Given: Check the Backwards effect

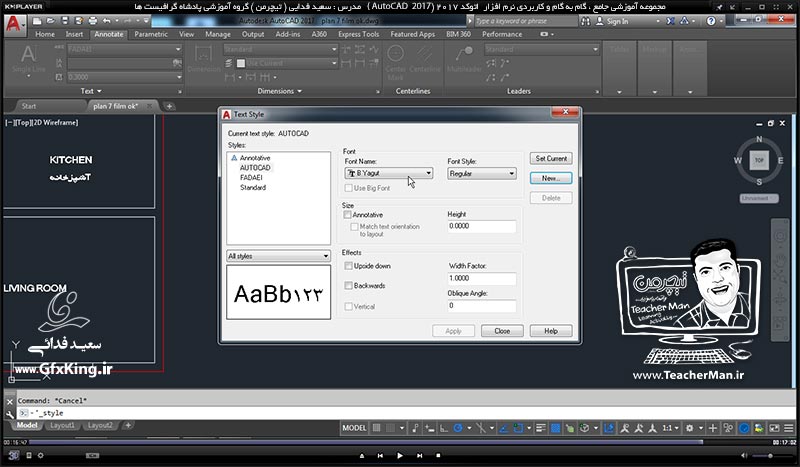Looking at the screenshot, I should click(x=348, y=286).
